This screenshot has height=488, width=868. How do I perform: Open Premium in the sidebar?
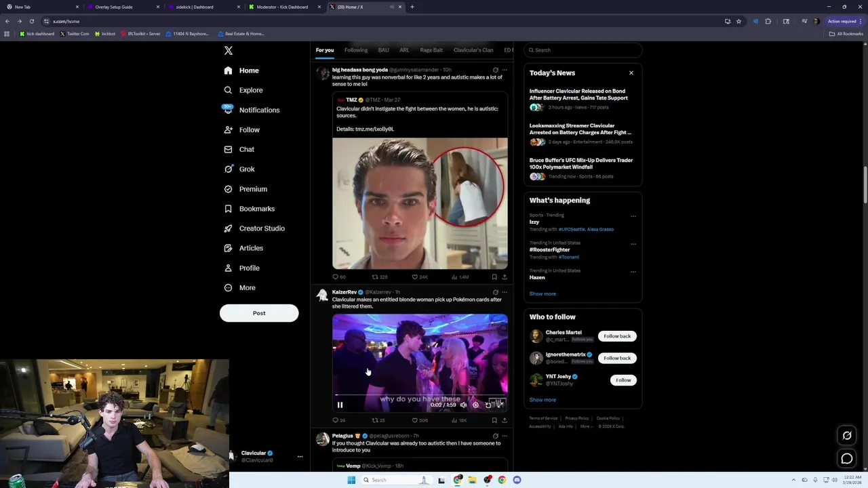(x=245, y=189)
